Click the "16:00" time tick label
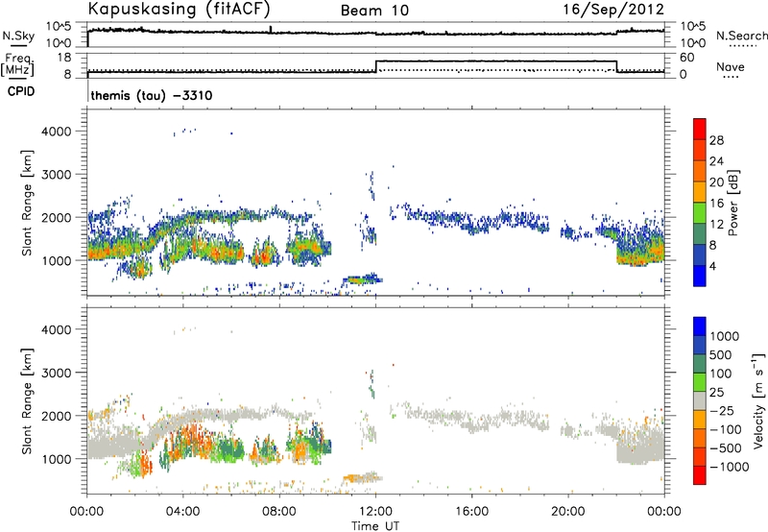 (471, 512)
